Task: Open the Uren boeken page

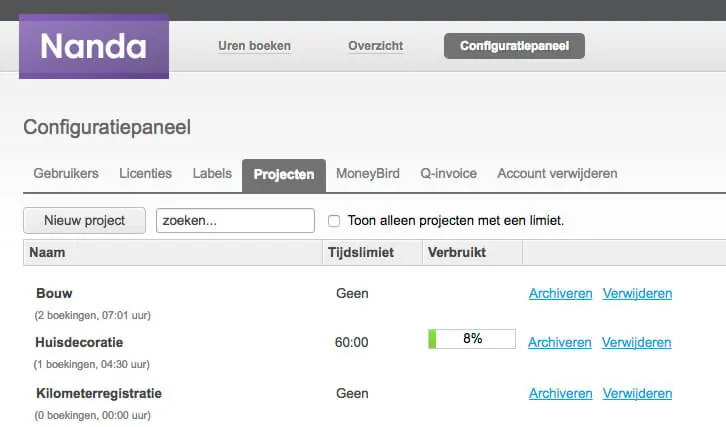Action: coord(255,46)
